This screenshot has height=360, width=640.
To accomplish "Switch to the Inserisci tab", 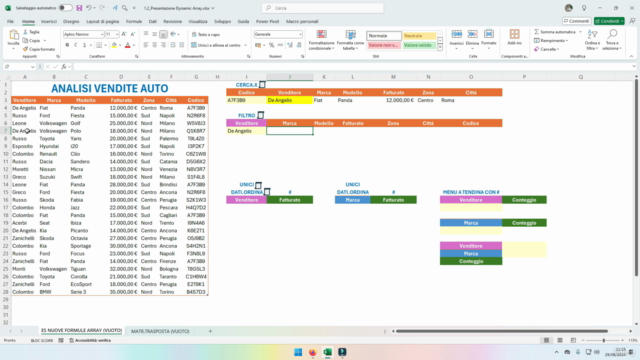I will pos(49,21).
